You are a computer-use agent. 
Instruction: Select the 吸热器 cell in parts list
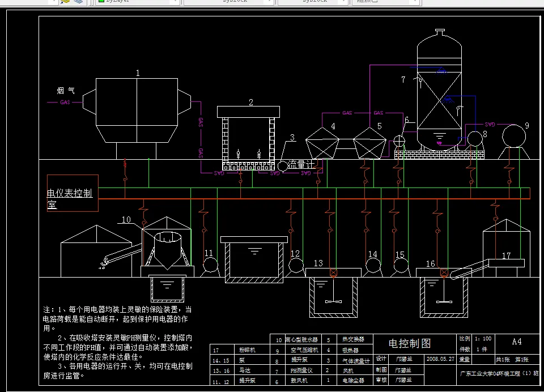click(x=350, y=351)
